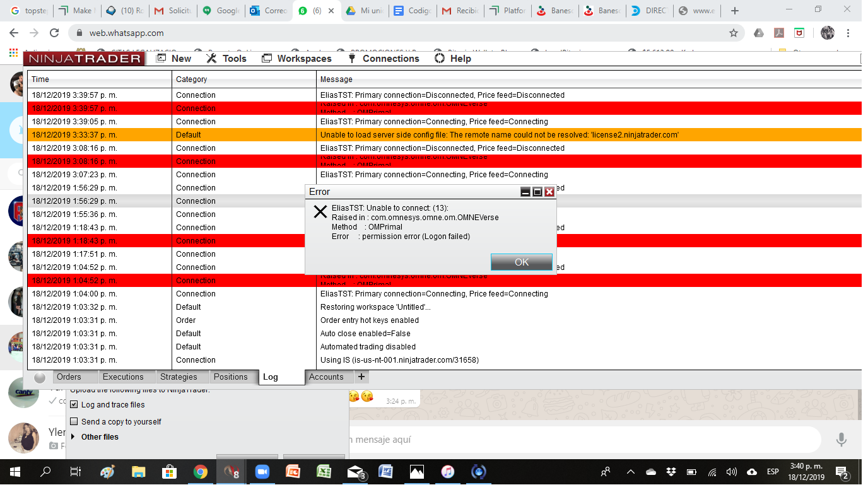Image resolution: width=868 pixels, height=497 pixels.
Task: Switch to the Positions tab
Action: pyautogui.click(x=234, y=377)
